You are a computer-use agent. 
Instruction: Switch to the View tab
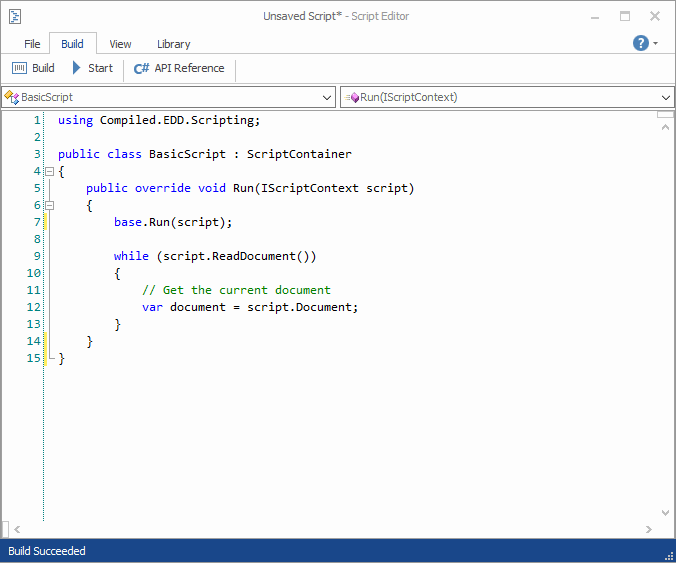click(x=120, y=44)
